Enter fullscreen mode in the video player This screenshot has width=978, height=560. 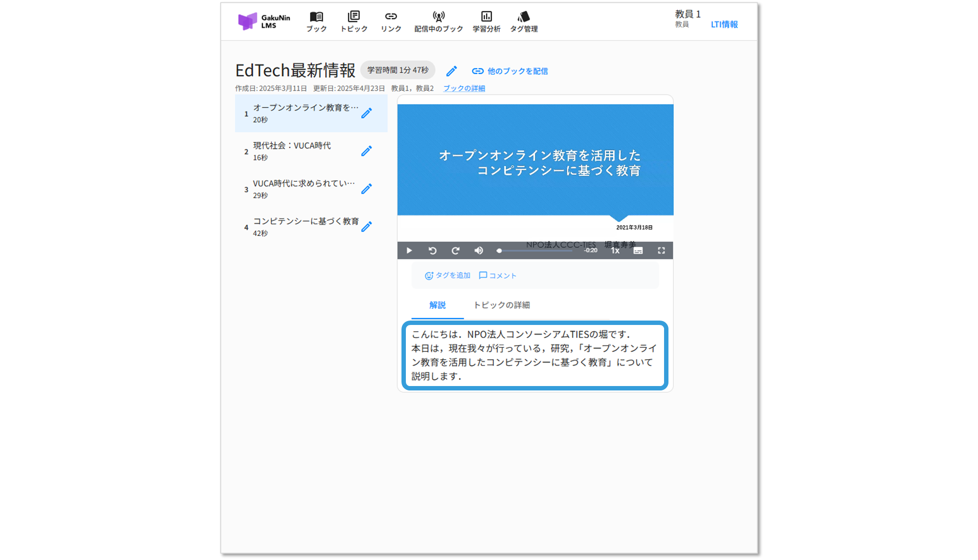tap(661, 251)
